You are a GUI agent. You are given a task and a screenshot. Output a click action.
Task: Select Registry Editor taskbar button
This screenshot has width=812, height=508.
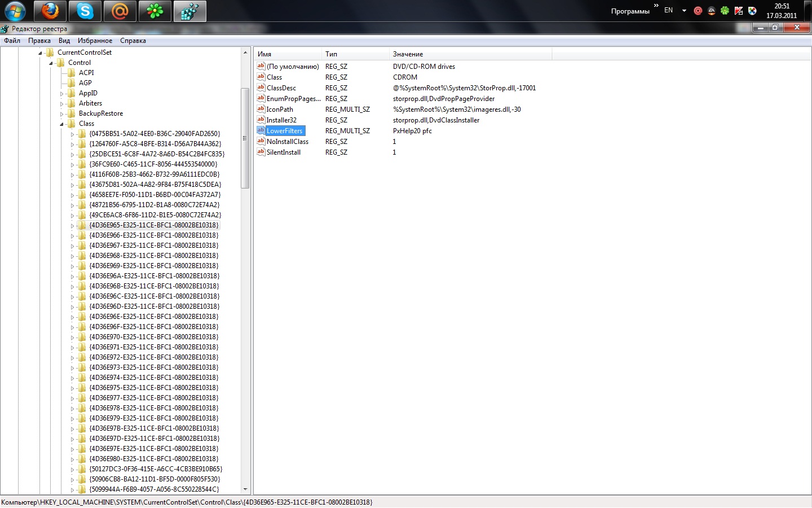[x=190, y=11]
